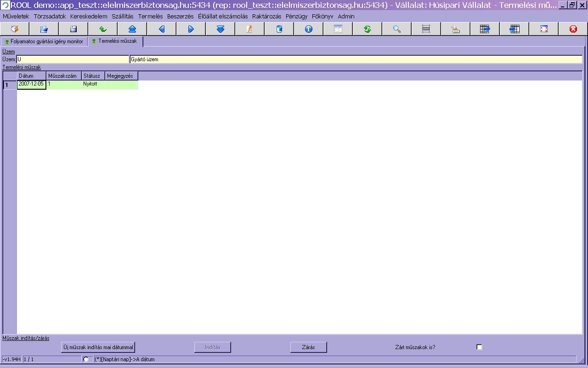This screenshot has width=588, height=368.
Task: Go to next record with right arrow
Action: (x=191, y=29)
